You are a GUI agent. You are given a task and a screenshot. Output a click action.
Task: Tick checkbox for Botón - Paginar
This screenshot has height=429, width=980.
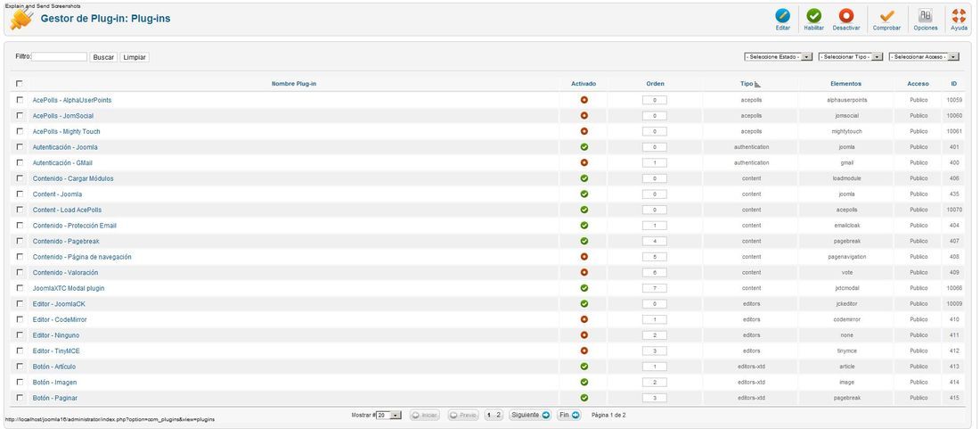tap(20, 397)
